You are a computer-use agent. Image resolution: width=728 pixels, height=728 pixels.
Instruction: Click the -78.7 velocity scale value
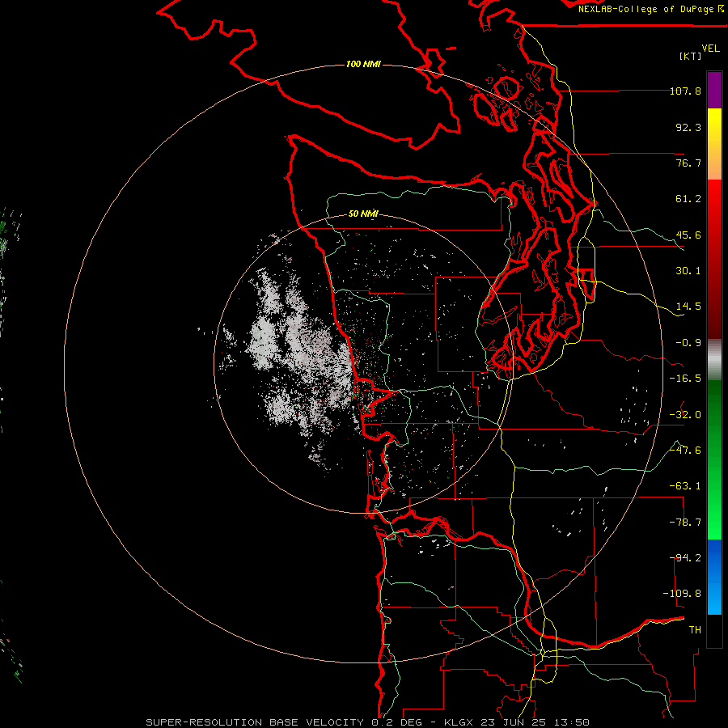point(685,523)
